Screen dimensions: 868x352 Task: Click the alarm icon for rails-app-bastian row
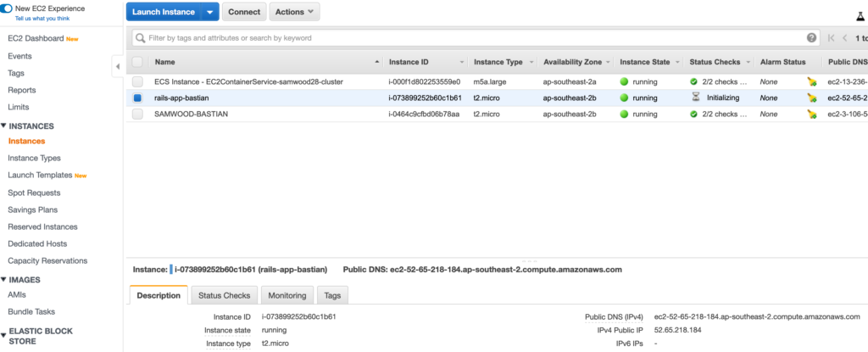811,98
